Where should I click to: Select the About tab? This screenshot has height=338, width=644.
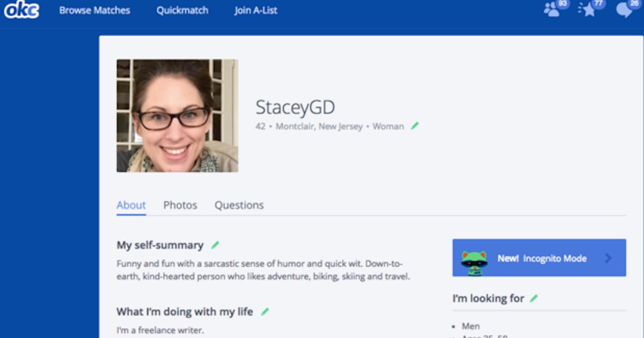pyautogui.click(x=131, y=205)
